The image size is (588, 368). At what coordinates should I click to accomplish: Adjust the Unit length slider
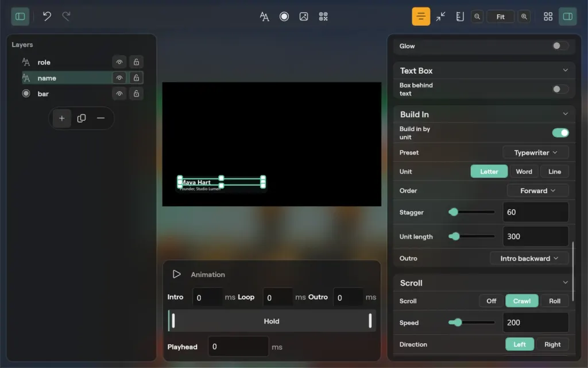(471, 236)
